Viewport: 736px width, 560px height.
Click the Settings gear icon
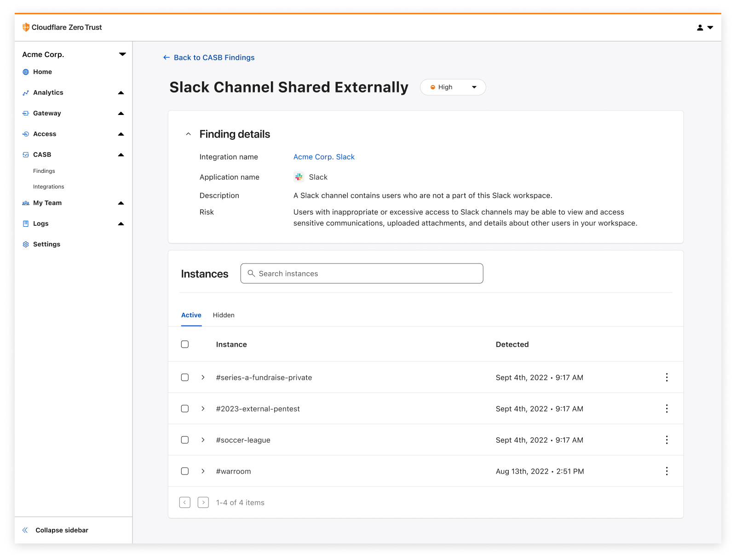[x=26, y=244]
